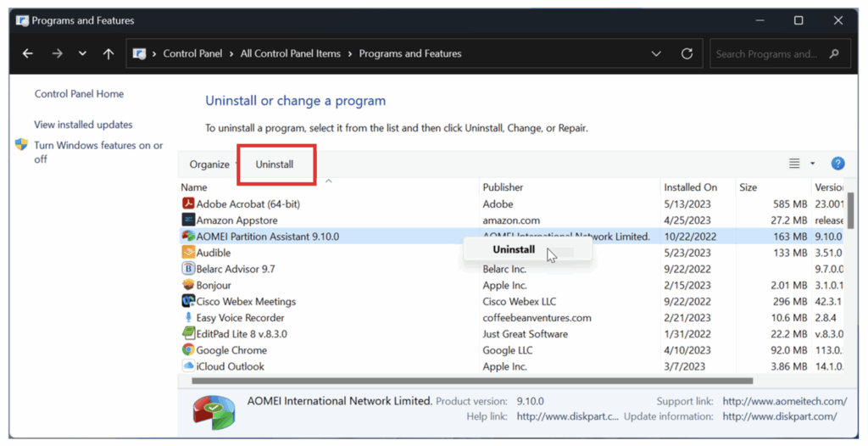Open the Organize dropdown menu
Image resolution: width=868 pixels, height=446 pixels.
click(210, 164)
